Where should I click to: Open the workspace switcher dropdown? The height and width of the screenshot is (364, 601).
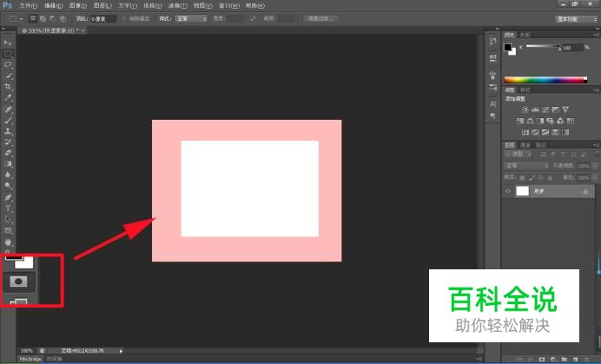click(x=576, y=19)
